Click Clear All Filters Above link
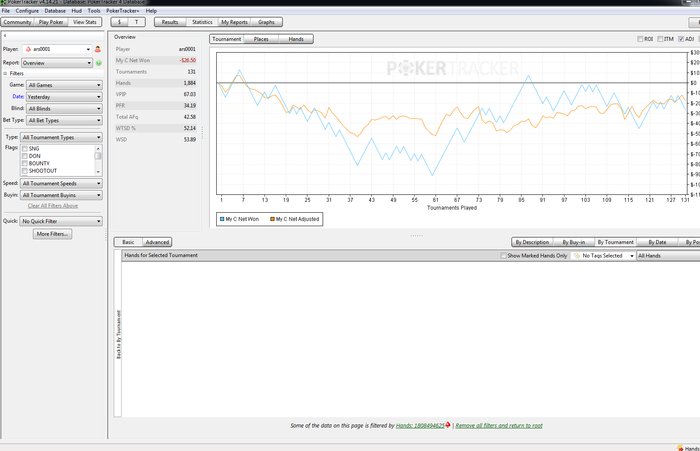The height and width of the screenshot is (451, 700). click(53, 206)
